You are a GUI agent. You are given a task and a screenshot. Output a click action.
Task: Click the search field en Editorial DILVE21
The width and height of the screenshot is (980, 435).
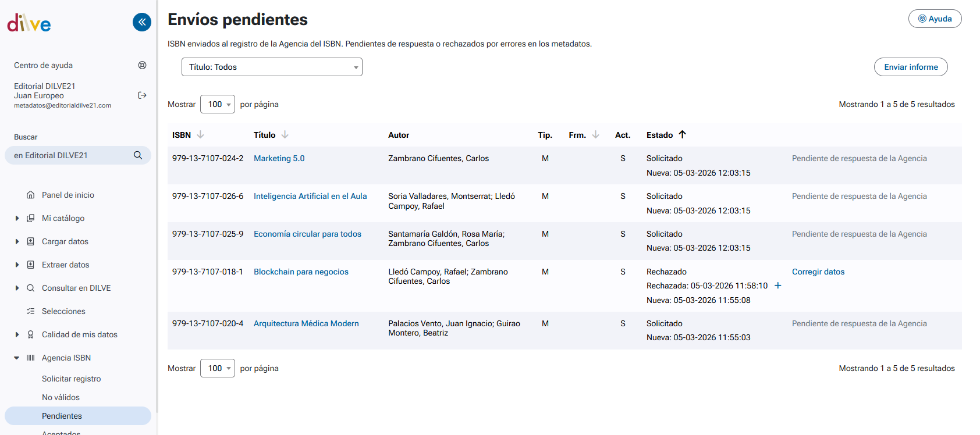pyautogui.click(x=70, y=155)
